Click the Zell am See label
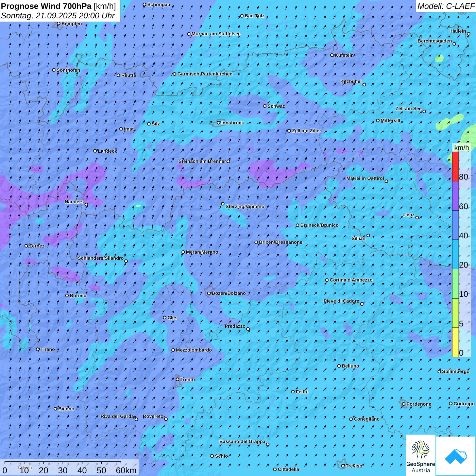This screenshot has width=476, height=476. (x=408, y=109)
